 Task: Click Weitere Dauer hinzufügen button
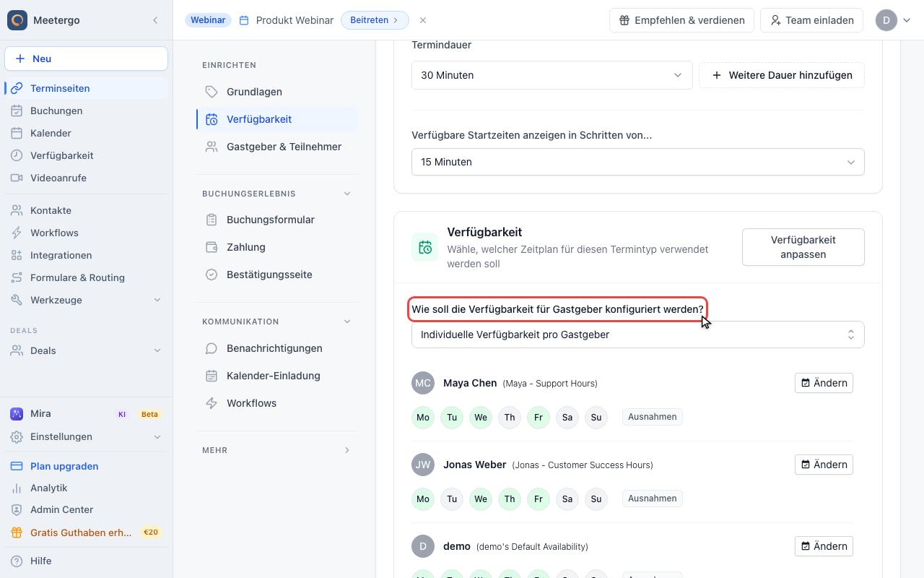pyautogui.click(x=782, y=75)
